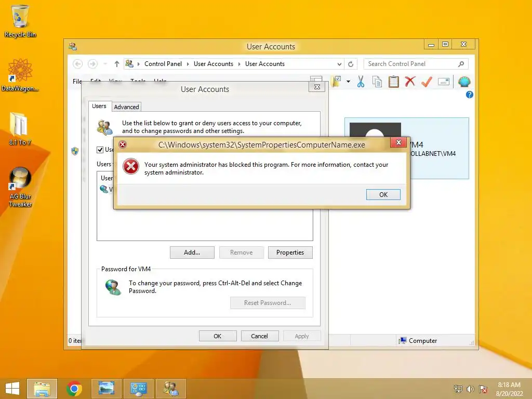Open File Explorer from the taskbar
The height and width of the screenshot is (399, 532).
(42, 389)
